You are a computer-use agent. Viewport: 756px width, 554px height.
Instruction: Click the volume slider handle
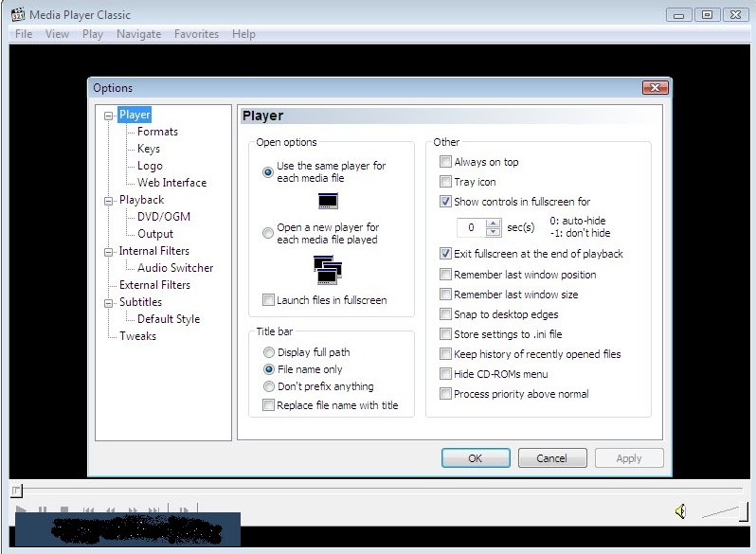tap(743, 511)
